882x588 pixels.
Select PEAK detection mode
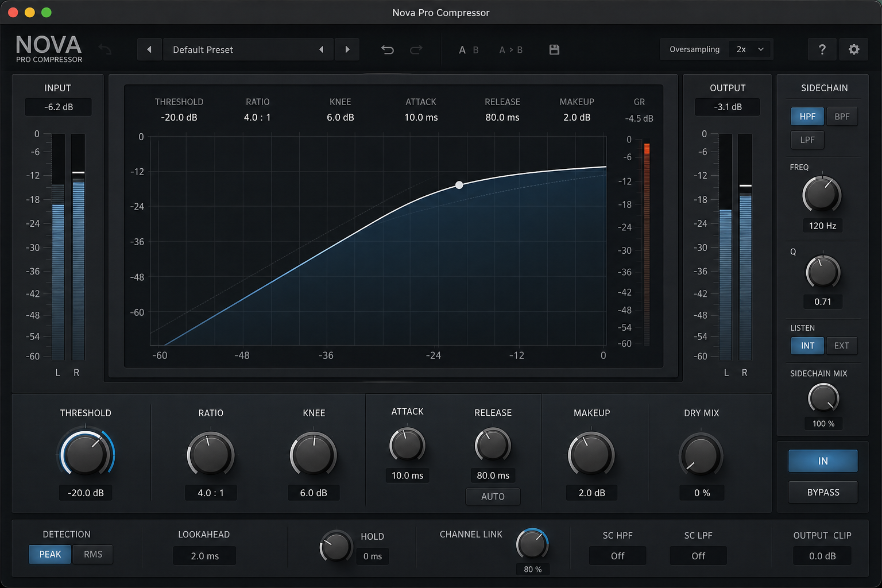50,554
